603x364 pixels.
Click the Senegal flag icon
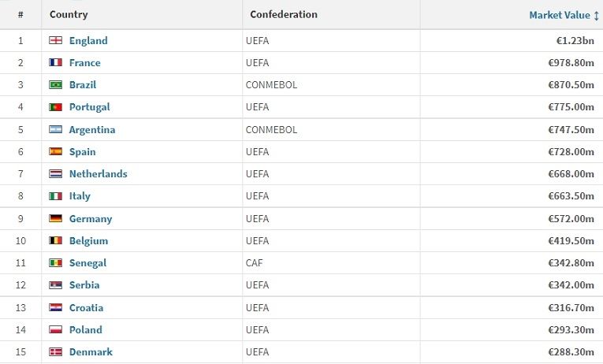coord(55,263)
